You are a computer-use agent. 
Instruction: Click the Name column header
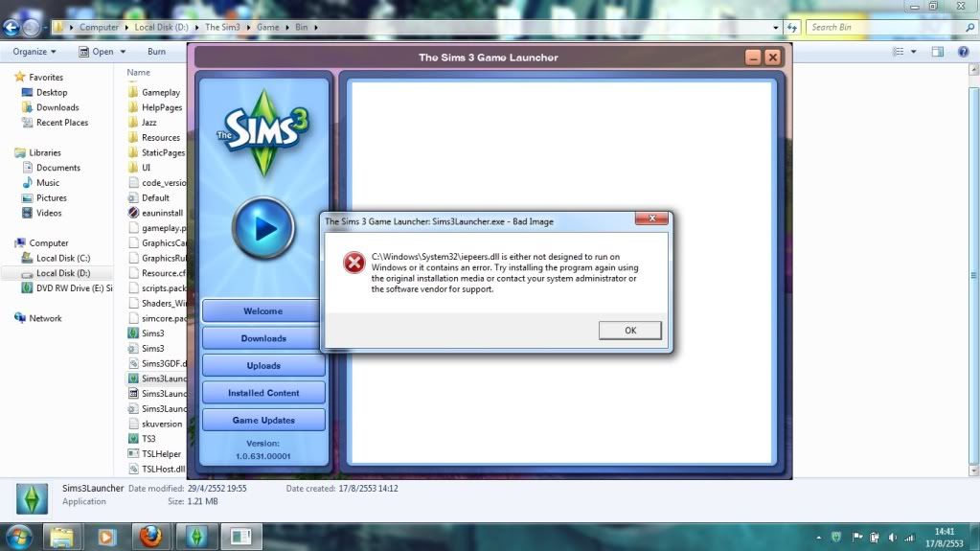point(138,73)
